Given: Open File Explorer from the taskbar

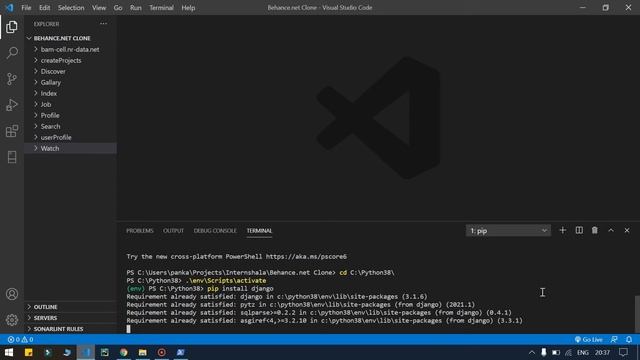Looking at the screenshot, I should click(142, 352).
